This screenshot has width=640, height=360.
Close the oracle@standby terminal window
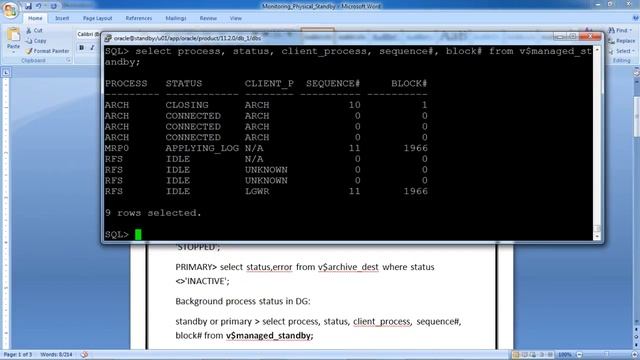(x=590, y=37)
